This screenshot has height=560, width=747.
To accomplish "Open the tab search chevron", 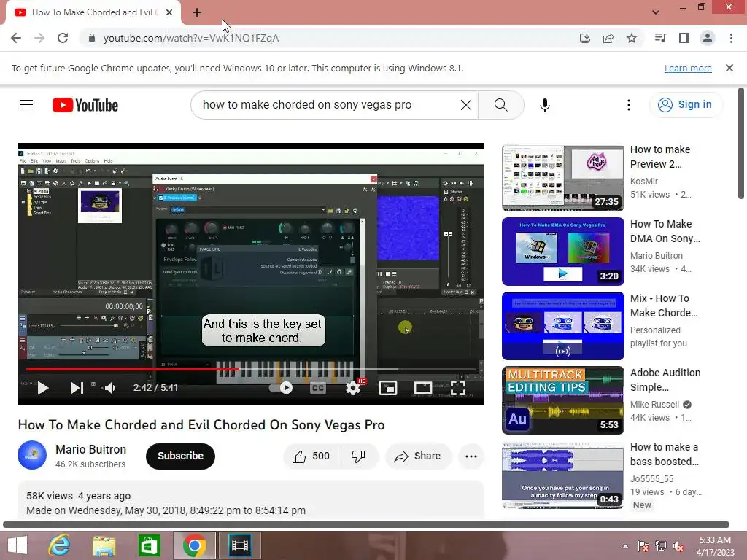I will point(656,12).
